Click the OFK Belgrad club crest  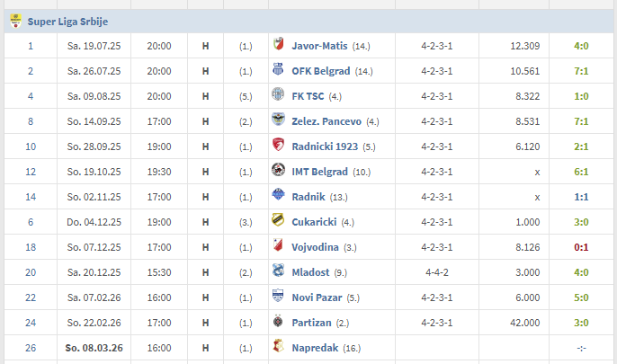click(x=277, y=71)
